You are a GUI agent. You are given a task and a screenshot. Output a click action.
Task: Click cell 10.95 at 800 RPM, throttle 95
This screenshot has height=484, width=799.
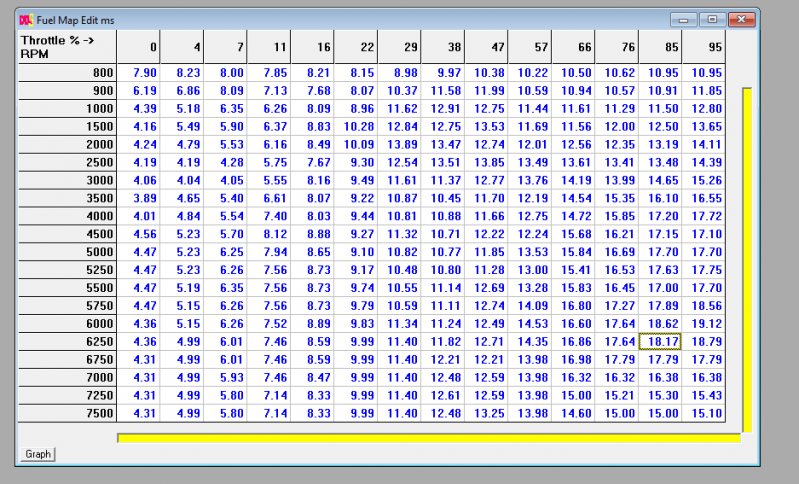pos(704,73)
